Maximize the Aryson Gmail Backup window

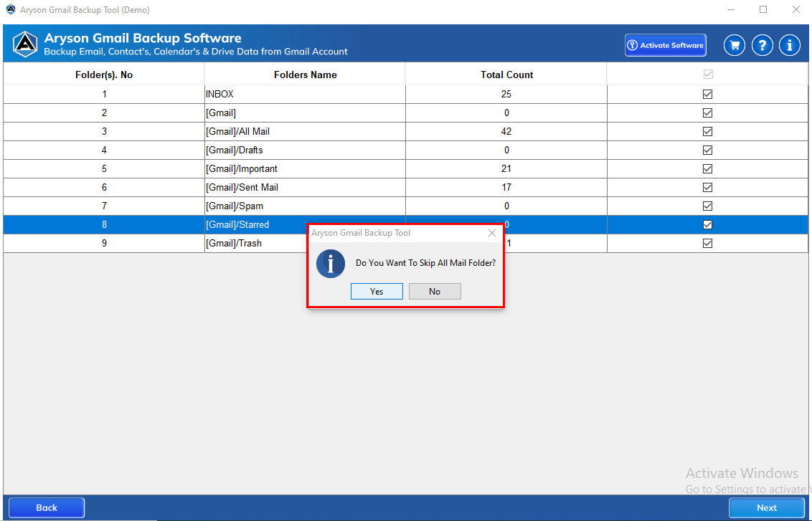pos(763,9)
